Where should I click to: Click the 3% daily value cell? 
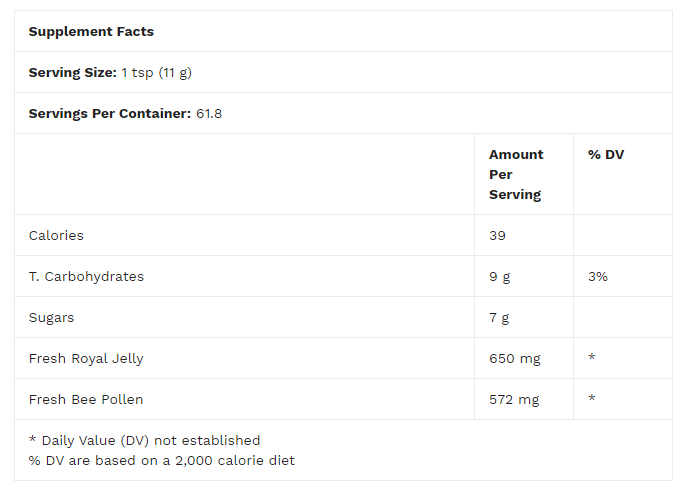[x=598, y=277]
